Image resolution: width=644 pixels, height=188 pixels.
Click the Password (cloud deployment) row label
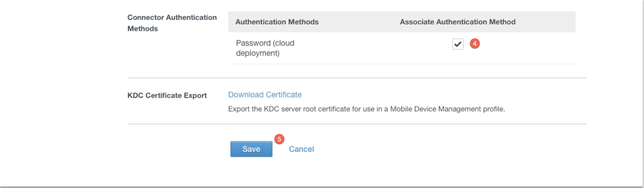265,48
